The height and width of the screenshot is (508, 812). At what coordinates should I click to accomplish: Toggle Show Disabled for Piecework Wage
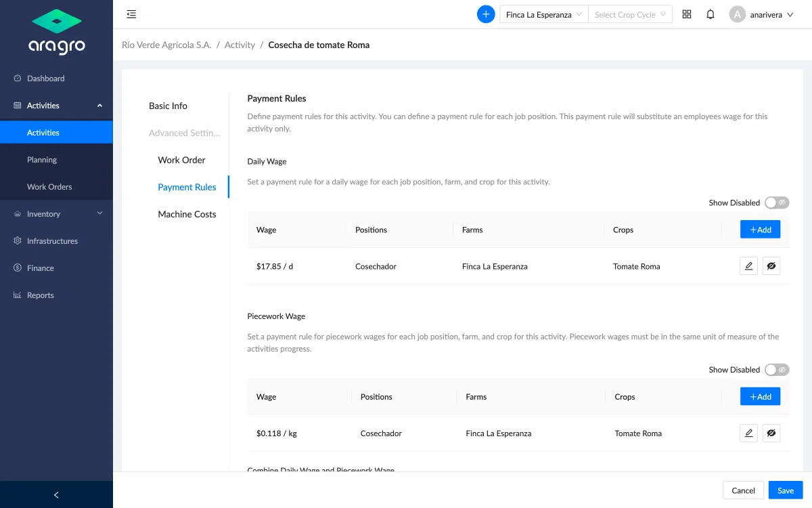[x=777, y=370]
